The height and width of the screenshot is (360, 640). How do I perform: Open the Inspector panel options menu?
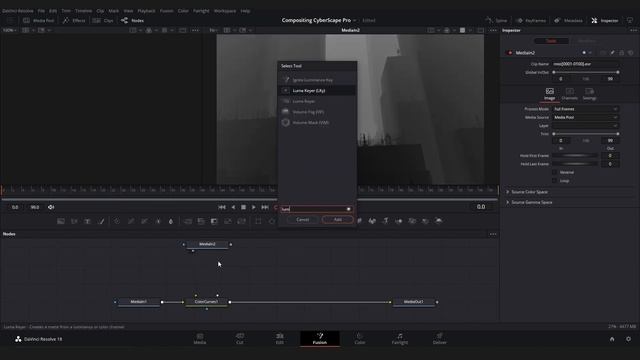[633, 30]
